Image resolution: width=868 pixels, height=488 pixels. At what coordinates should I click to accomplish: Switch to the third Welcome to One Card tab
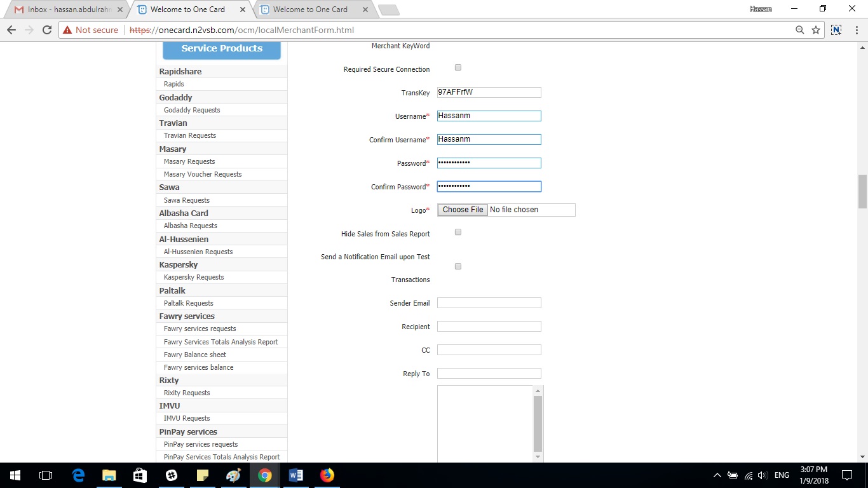pyautogui.click(x=310, y=10)
